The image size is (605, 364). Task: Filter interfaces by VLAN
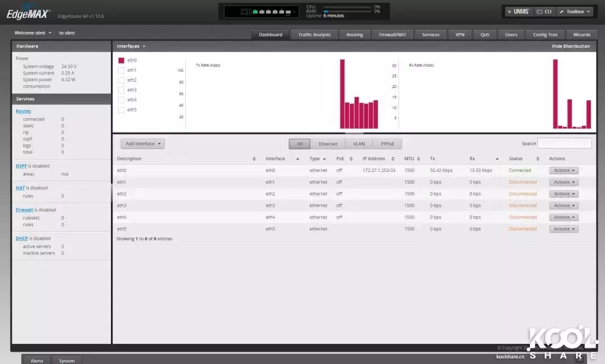359,144
